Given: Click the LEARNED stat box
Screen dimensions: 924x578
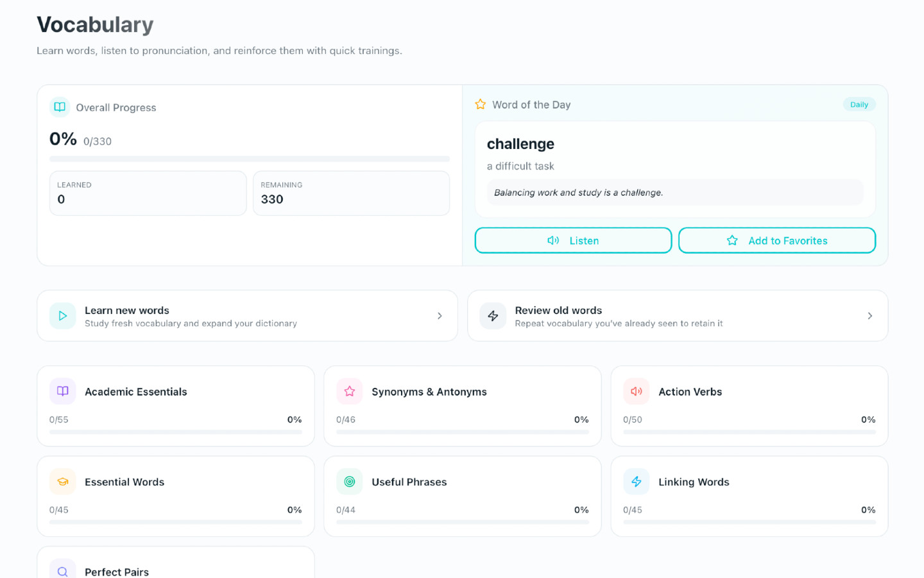Looking at the screenshot, I should pyautogui.click(x=148, y=193).
